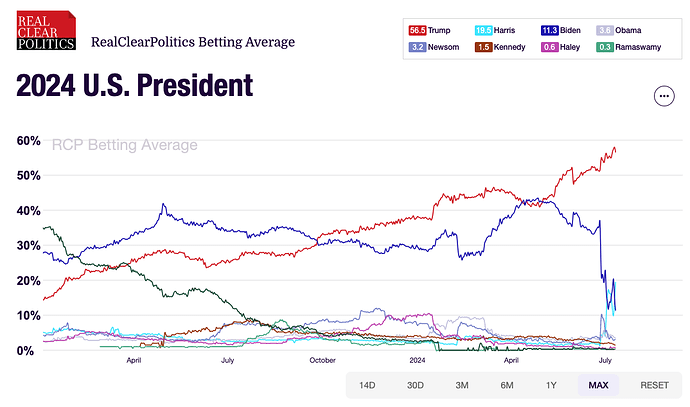The height and width of the screenshot is (407, 690).
Task: Select the MAX time range
Action: click(598, 385)
